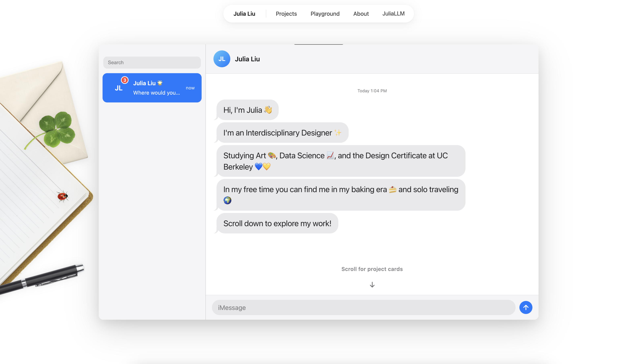Click the Julia Liu home link

[x=244, y=14]
